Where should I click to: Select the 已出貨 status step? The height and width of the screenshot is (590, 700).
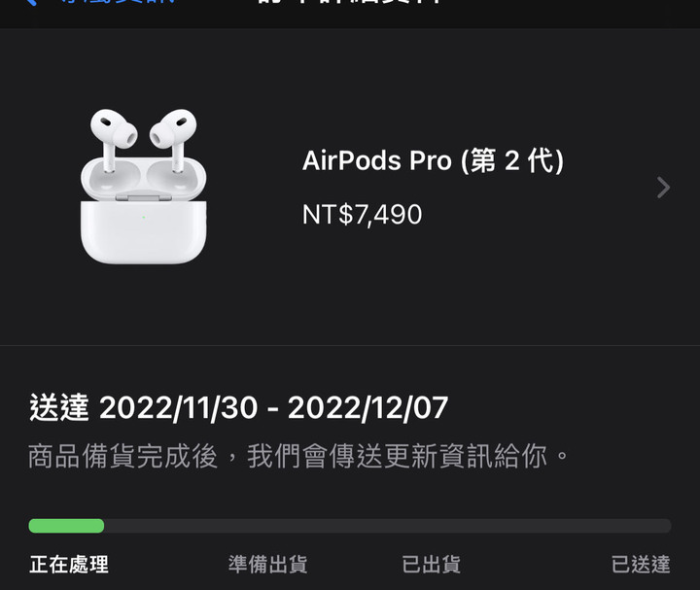point(431,564)
